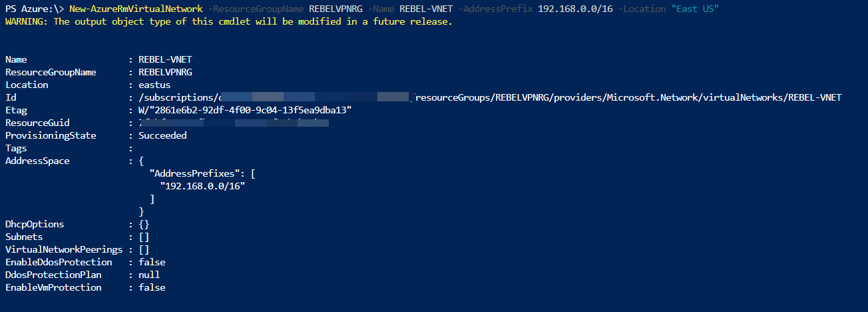Click the "East US" location string
This screenshot has width=868, height=312.
[695, 9]
